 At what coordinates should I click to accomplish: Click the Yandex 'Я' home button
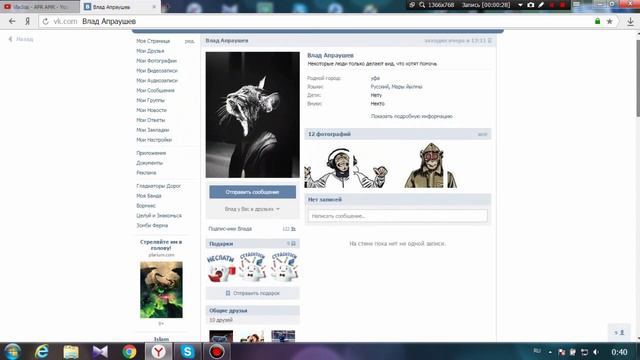pyautogui.click(x=27, y=21)
